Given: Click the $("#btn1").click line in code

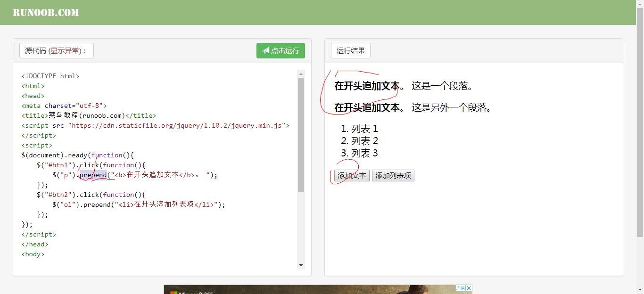Looking at the screenshot, I should pyautogui.click(x=91, y=165).
